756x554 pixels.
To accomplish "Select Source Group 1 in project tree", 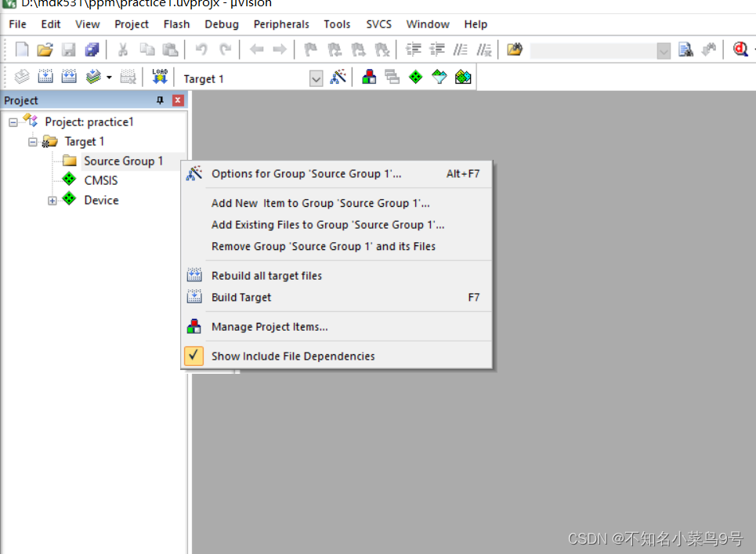I will coord(124,161).
